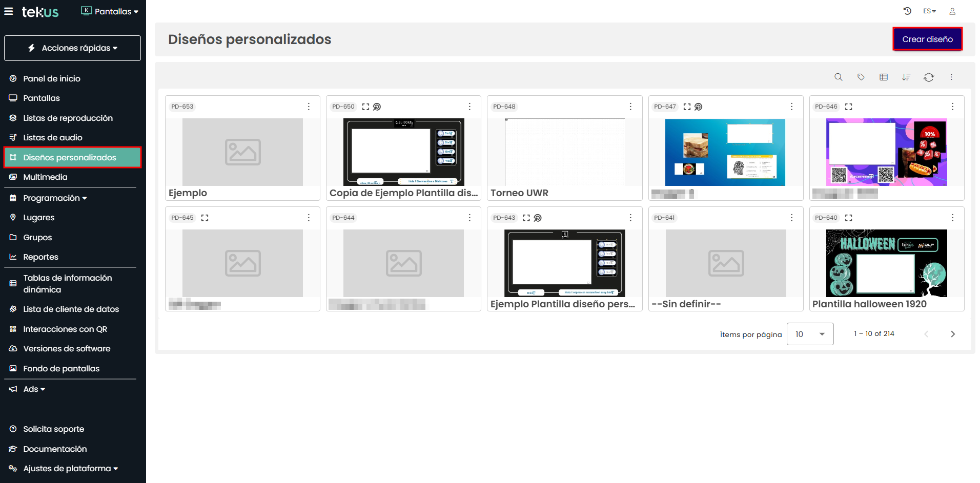The width and height of the screenshot is (980, 483).
Task: Switch to table list view icon
Action: (x=883, y=77)
